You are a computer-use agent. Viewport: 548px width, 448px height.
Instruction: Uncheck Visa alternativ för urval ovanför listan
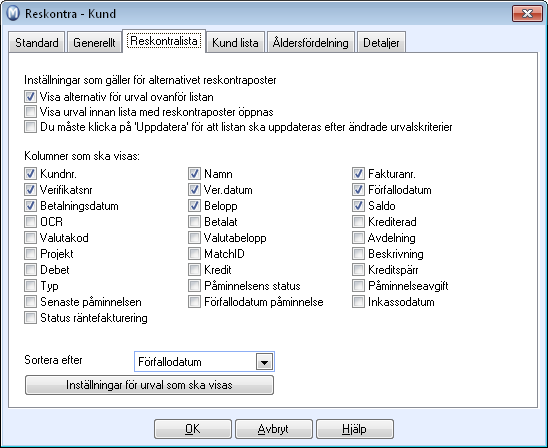[30, 96]
